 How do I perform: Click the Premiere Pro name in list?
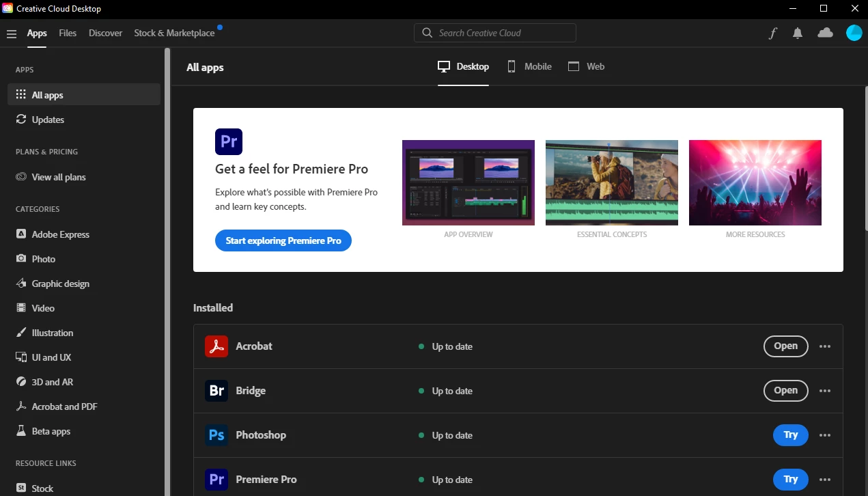(266, 480)
